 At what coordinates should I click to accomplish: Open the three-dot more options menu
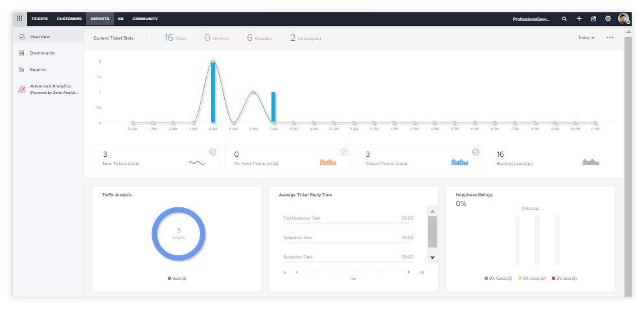[610, 38]
